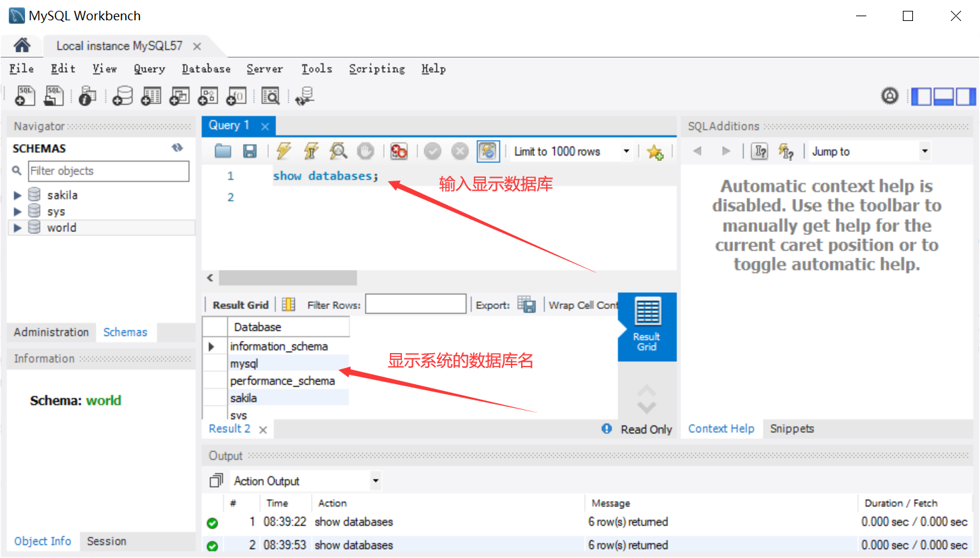
Task: Create a new SQL tab for queries
Action: click(25, 96)
